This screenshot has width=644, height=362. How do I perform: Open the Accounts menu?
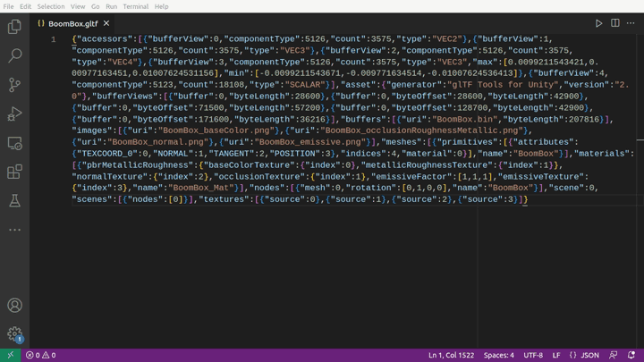pyautogui.click(x=14, y=306)
